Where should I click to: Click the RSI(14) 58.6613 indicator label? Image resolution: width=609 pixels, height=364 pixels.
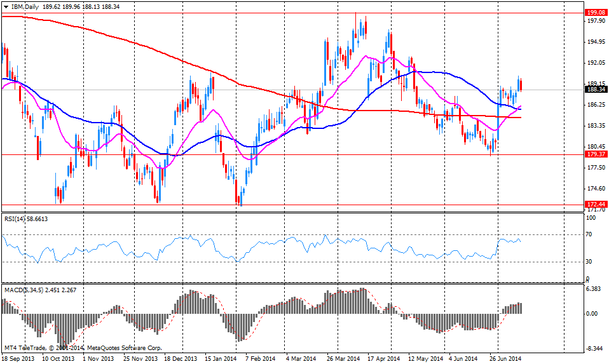pos(26,219)
